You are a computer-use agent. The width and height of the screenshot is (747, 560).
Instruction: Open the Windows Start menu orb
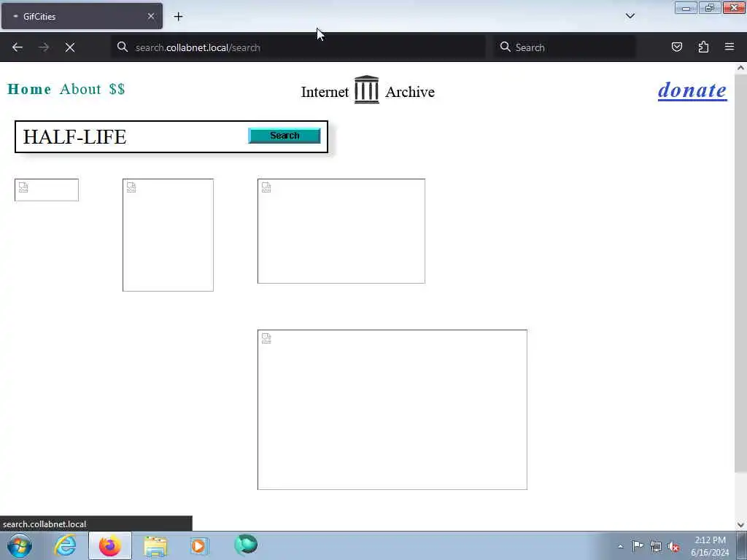(20, 545)
